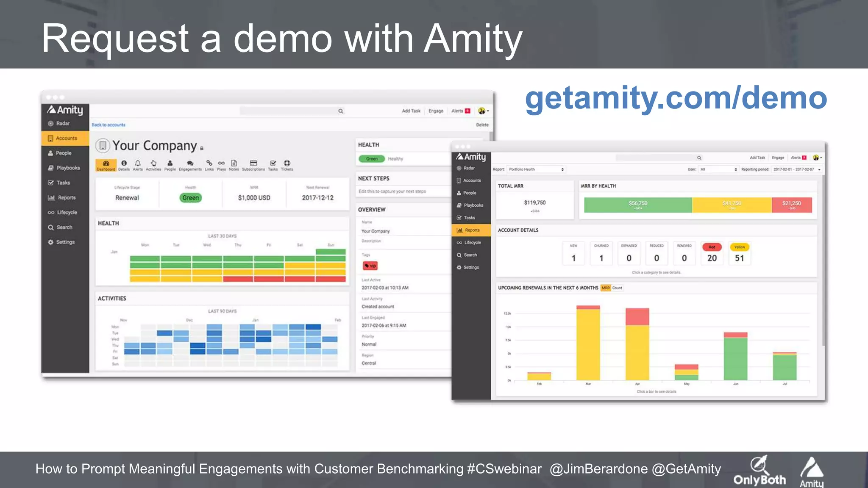This screenshot has width=868, height=488.
Task: Select the NEW accounts category card
Action: 573,253
